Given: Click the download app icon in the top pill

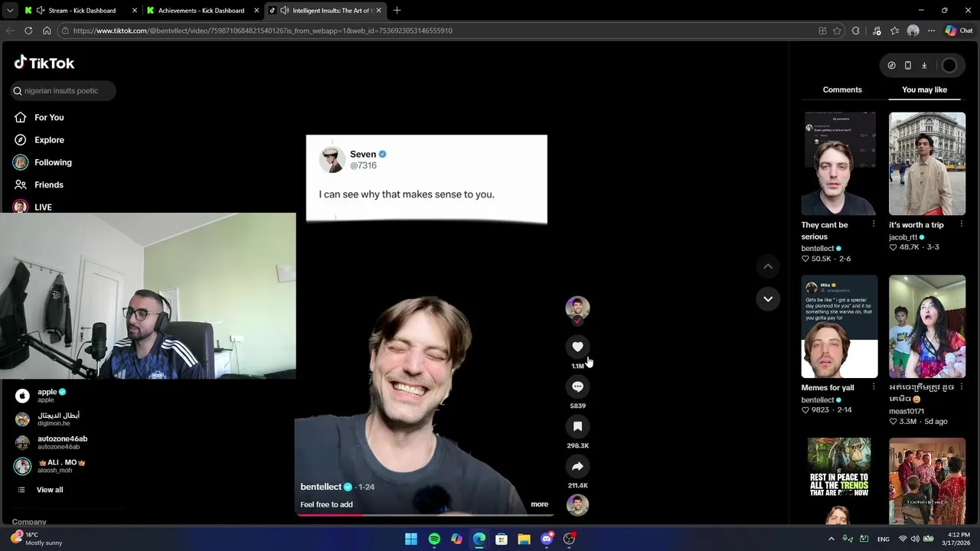Looking at the screenshot, I should (924, 65).
